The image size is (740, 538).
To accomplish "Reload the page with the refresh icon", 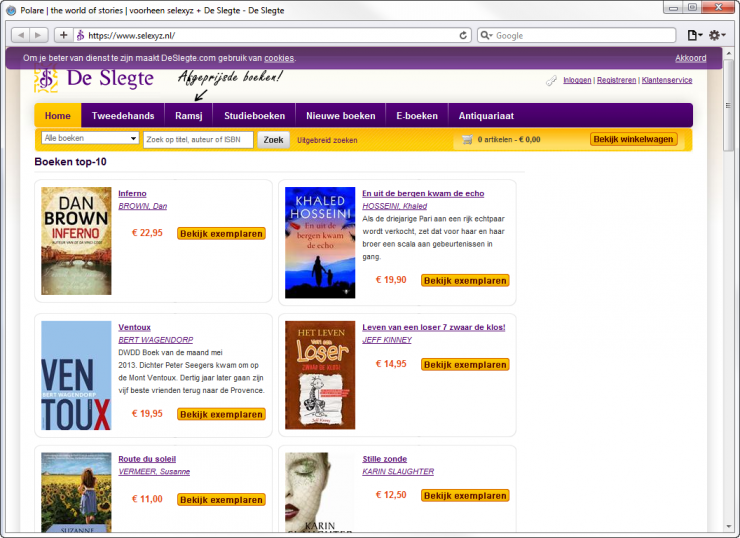I will coord(463,35).
